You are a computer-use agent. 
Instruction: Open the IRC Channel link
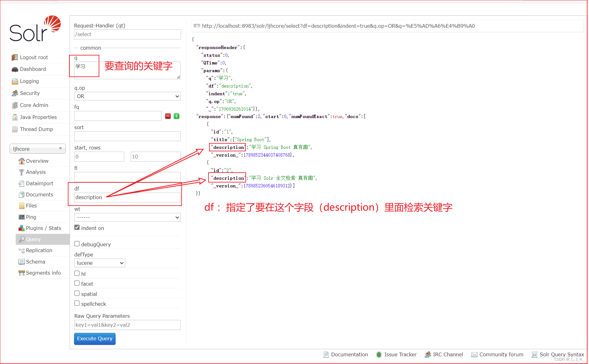pyautogui.click(x=444, y=354)
